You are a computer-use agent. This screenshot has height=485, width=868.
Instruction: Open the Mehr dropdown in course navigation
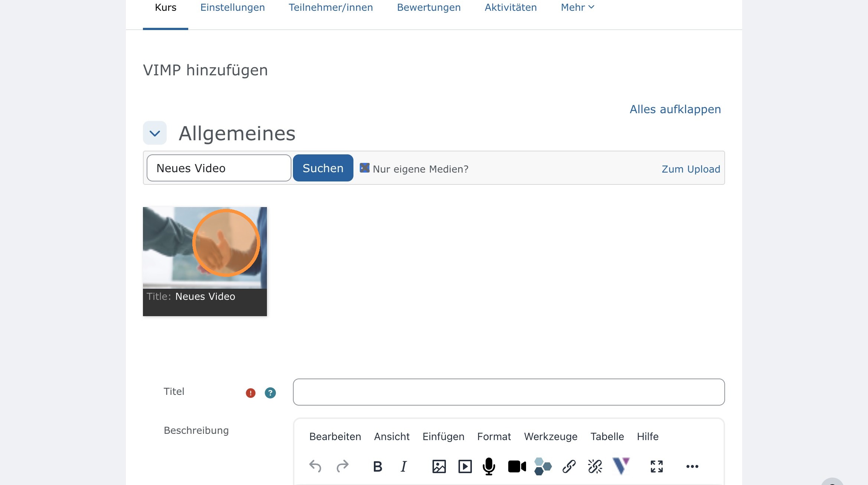pyautogui.click(x=577, y=7)
